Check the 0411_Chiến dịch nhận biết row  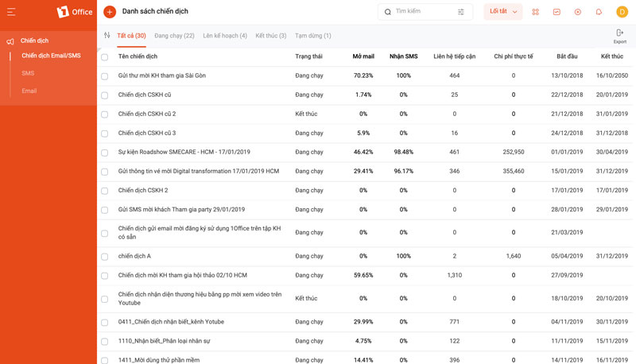pyautogui.click(x=105, y=322)
